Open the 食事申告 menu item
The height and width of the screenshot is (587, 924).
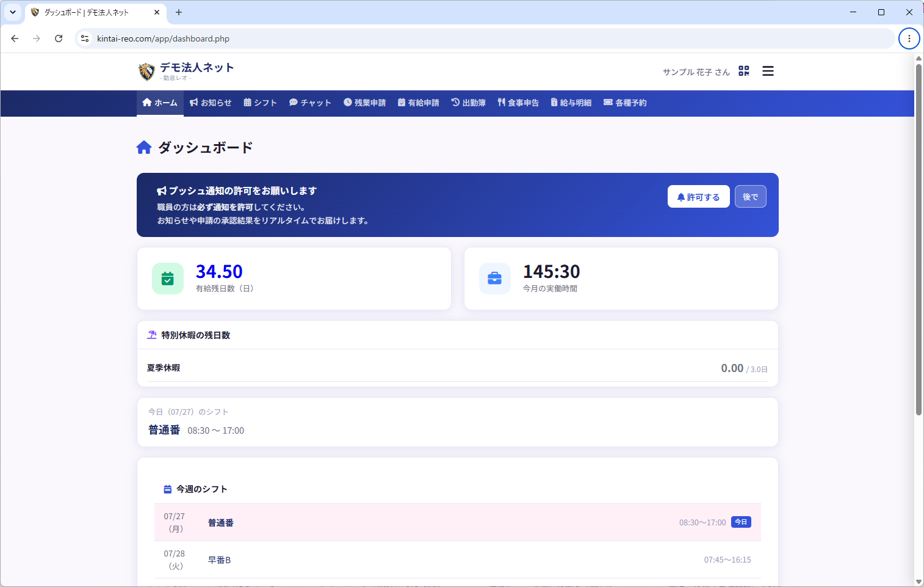pos(518,103)
